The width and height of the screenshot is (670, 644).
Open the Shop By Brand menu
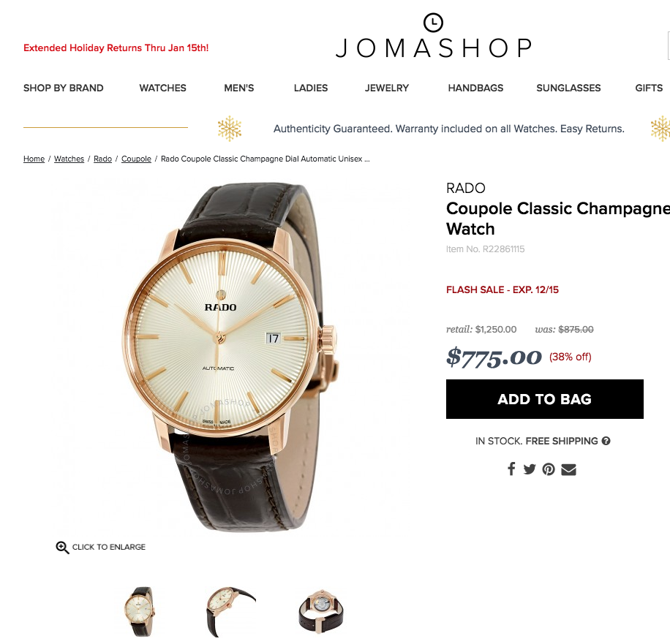(x=63, y=88)
